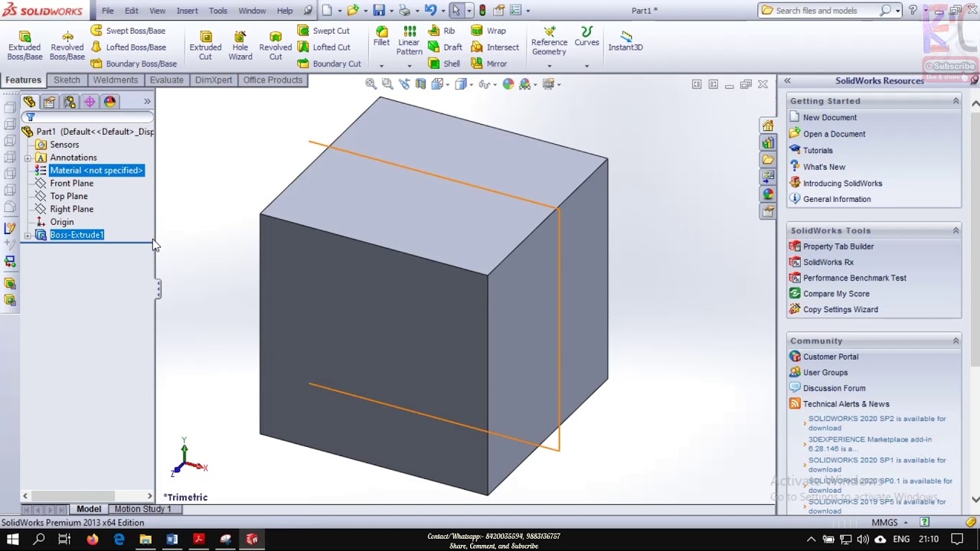Screen dimensions: 980x551
Task: Open the PropertyManager tab icon
Action: 49,102
